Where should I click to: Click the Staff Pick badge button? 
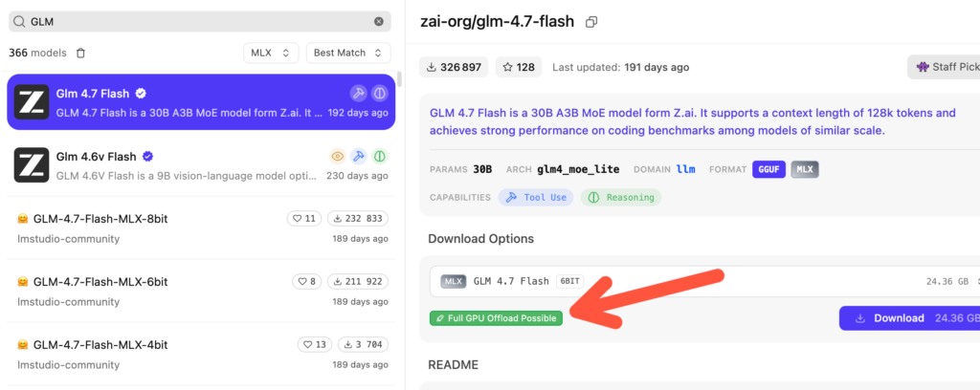click(944, 68)
